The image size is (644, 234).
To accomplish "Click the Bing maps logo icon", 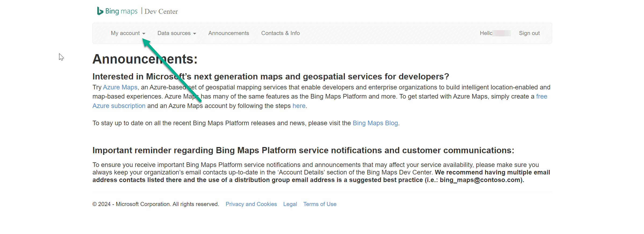I will (x=100, y=11).
